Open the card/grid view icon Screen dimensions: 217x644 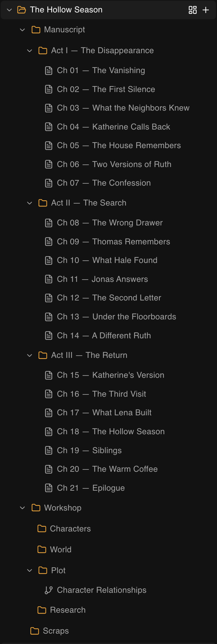(193, 10)
